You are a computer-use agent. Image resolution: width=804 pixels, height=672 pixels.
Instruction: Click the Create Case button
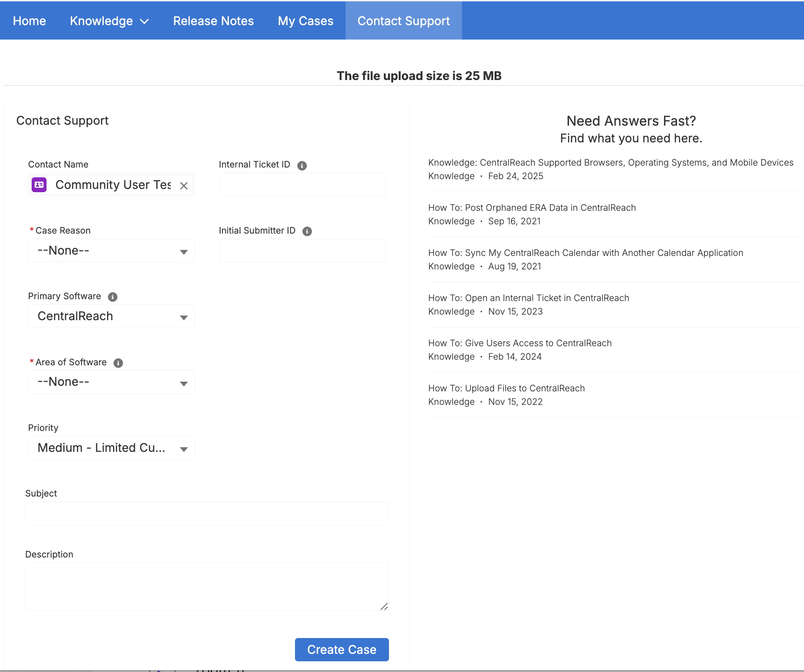342,650
